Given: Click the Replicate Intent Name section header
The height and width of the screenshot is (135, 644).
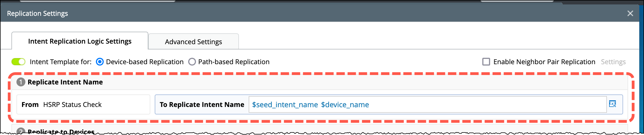Looking at the screenshot, I should tap(65, 82).
